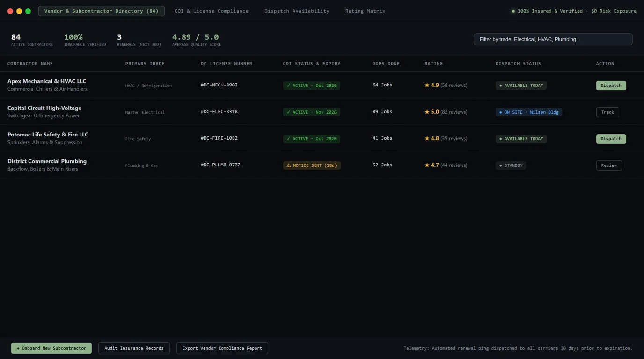Click license number #DC-PLUMB-0772

pyautogui.click(x=220, y=165)
